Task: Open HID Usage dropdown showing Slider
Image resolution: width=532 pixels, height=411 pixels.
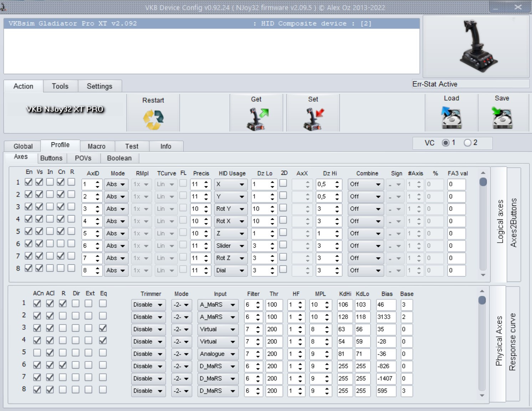Action: click(230, 246)
